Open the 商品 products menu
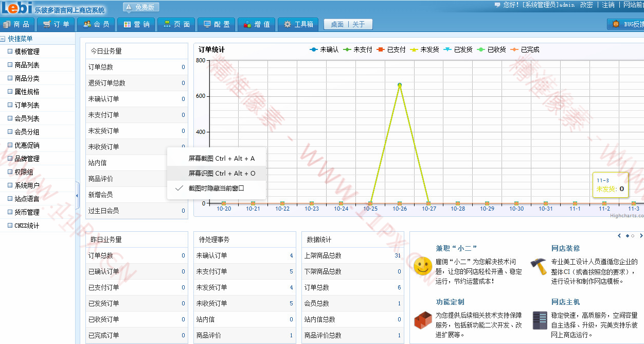Image resolution: width=644 pixels, height=344 pixels. [17, 24]
